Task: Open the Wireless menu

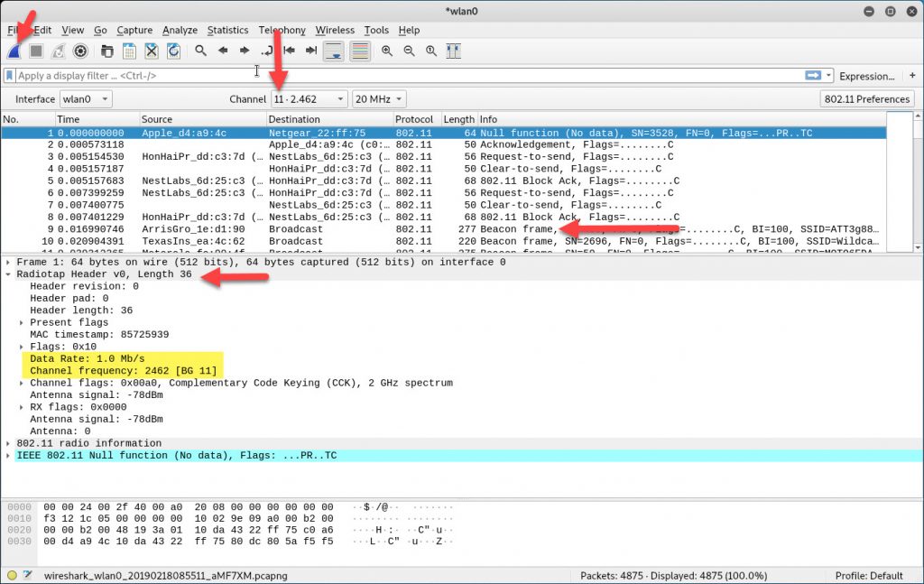Action: coord(334,30)
